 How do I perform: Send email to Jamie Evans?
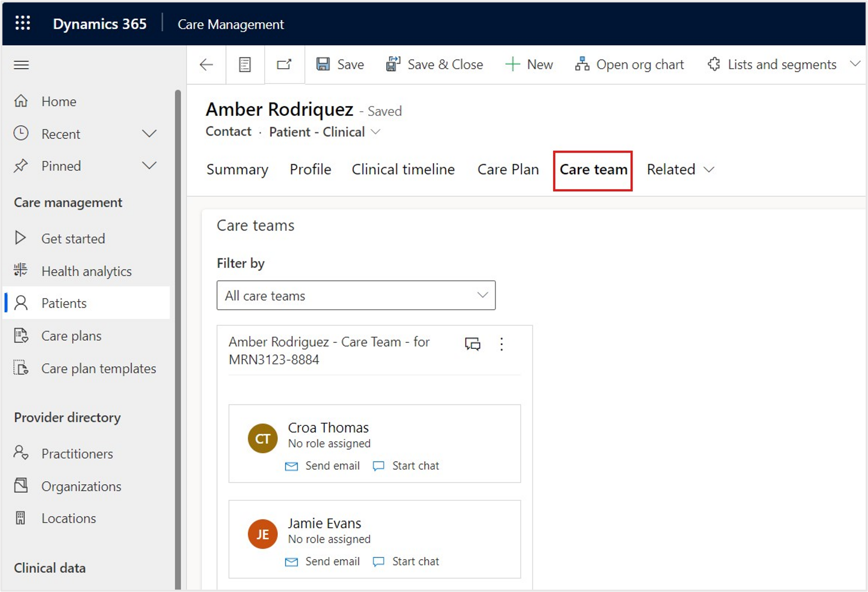[x=322, y=561]
